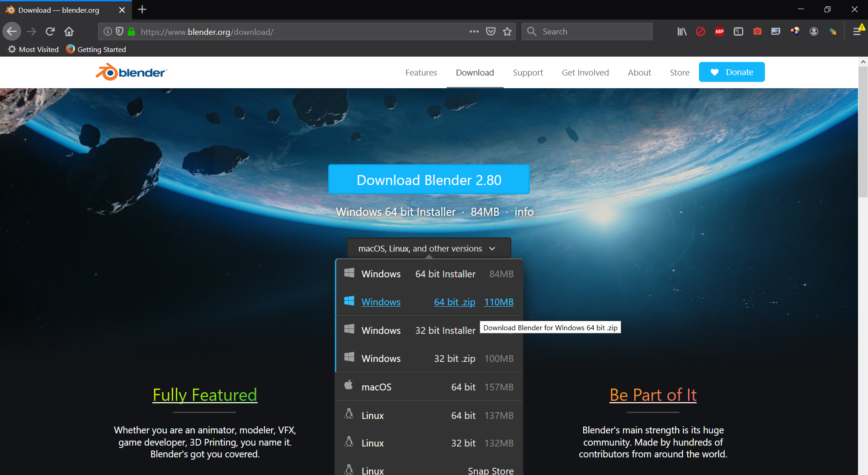The height and width of the screenshot is (475, 868).
Task: Click the green padlock security icon
Action: [132, 32]
